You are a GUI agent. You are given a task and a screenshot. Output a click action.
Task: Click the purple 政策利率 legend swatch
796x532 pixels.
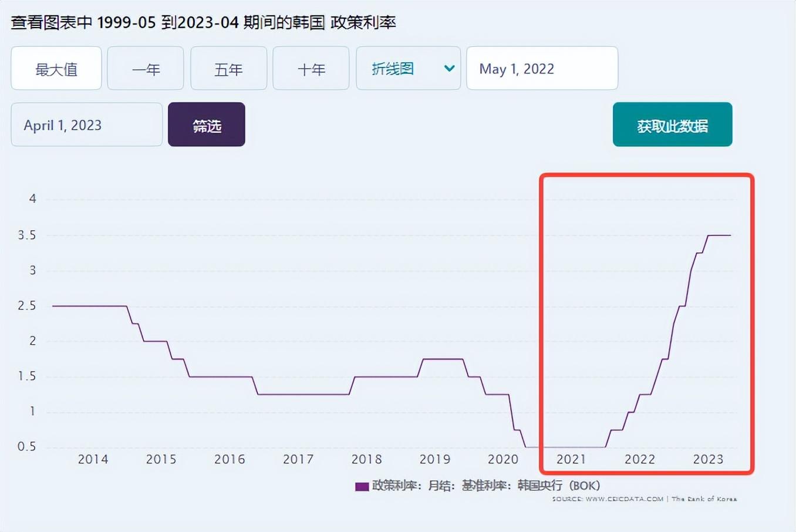coord(362,486)
